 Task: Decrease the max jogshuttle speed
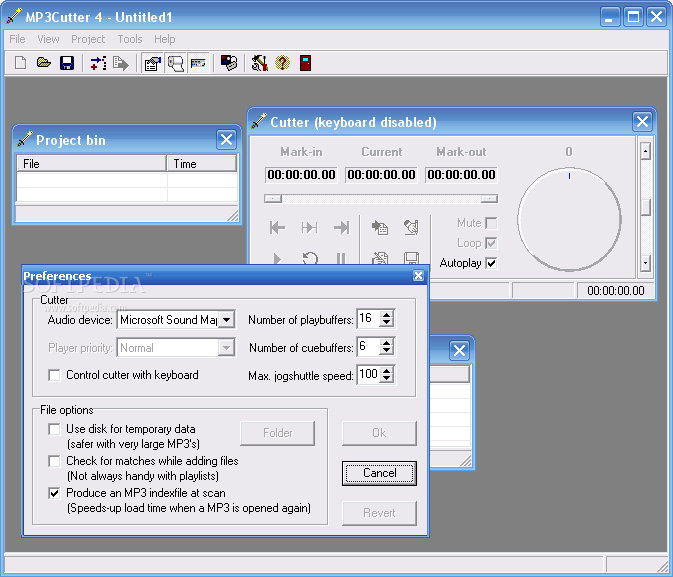coord(387,379)
